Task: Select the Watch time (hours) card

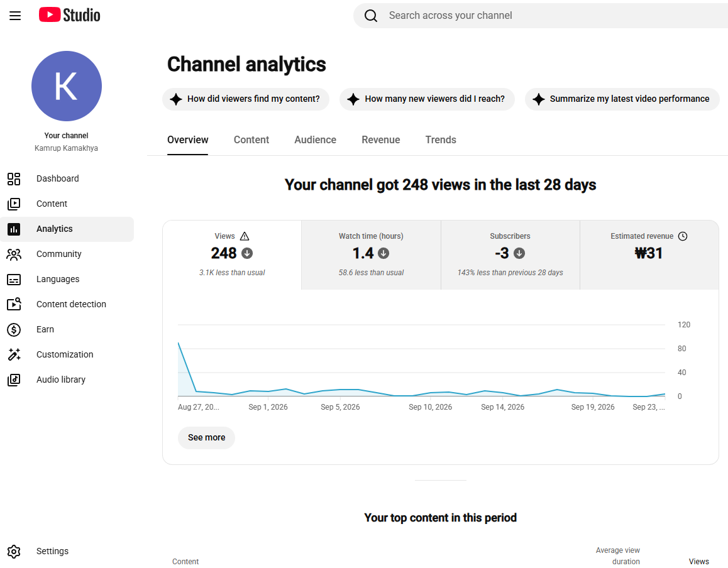Action: (x=371, y=254)
